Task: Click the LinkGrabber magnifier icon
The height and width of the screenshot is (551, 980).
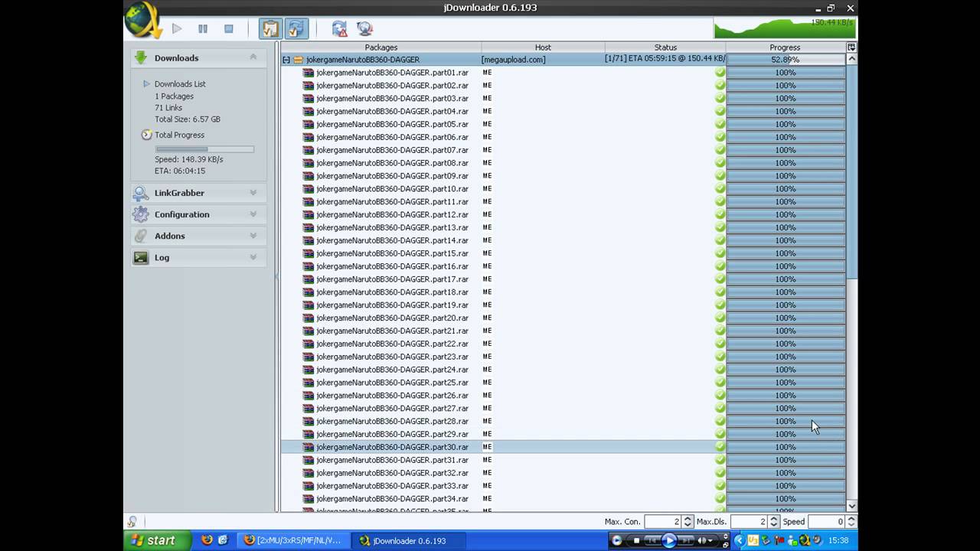Action: pyautogui.click(x=141, y=193)
